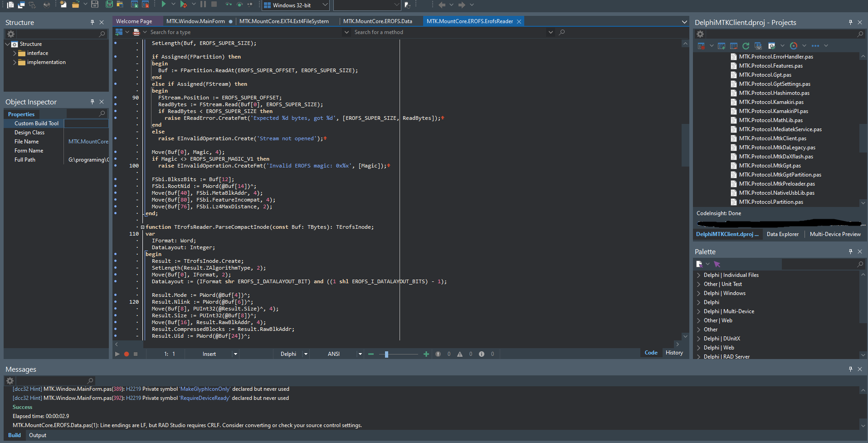Switch to the MTK.Window.MainForm tab
The image size is (868, 443).
(195, 21)
